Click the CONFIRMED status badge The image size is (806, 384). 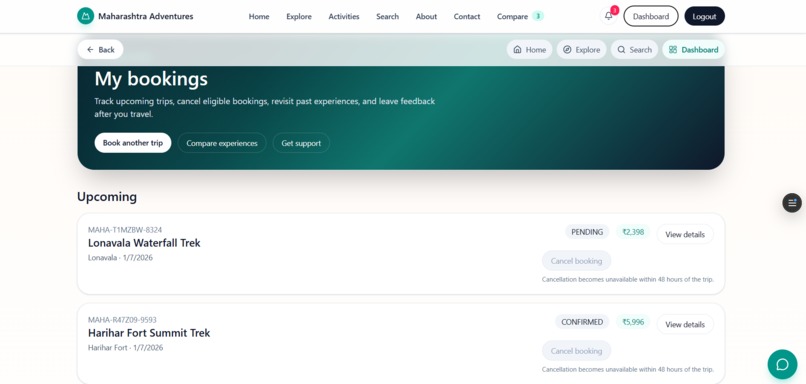(x=582, y=322)
